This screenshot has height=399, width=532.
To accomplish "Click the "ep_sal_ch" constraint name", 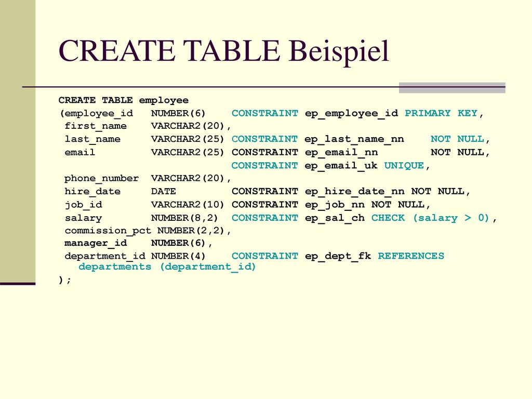I will tap(335, 218).
